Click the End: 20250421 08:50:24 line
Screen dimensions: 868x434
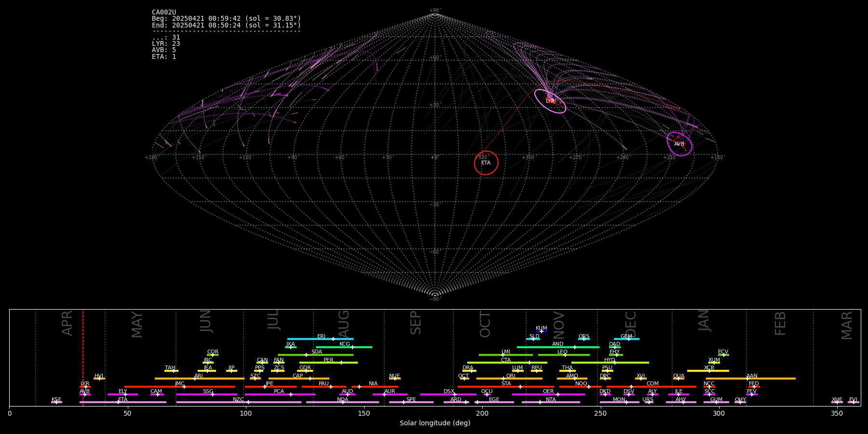coord(226,25)
